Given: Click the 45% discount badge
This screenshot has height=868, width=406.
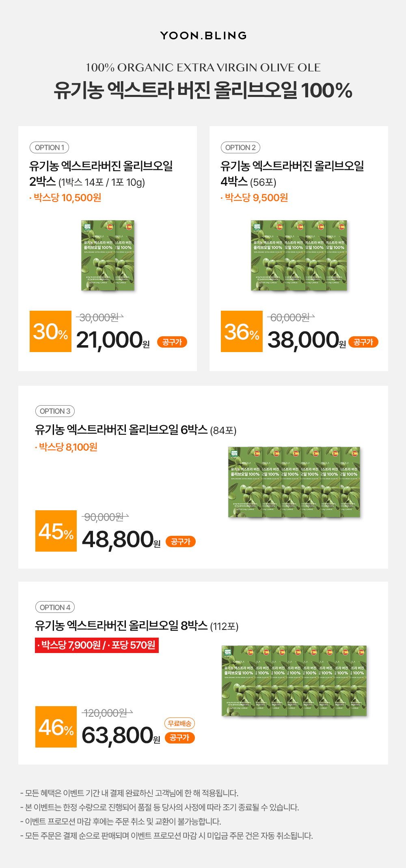Looking at the screenshot, I should pyautogui.click(x=56, y=531).
